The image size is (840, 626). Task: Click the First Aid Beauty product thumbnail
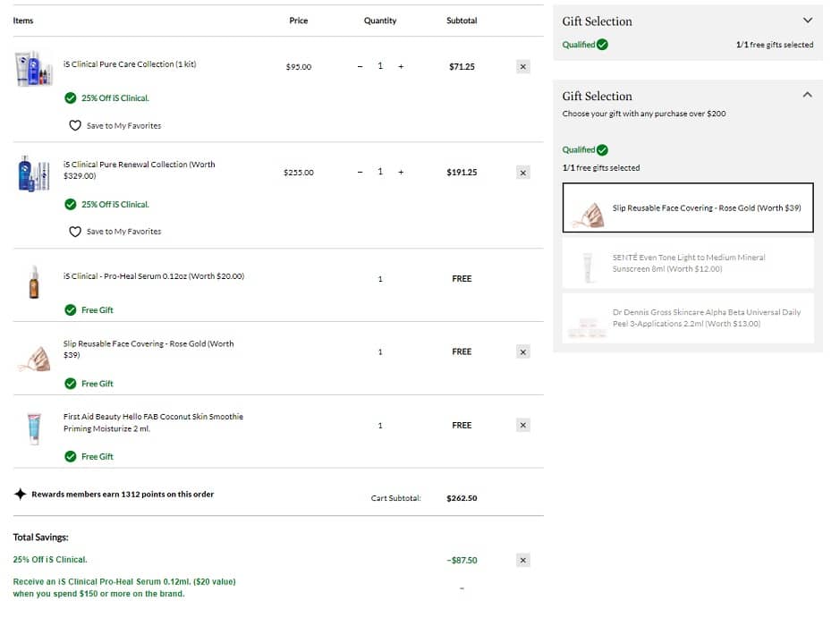(33, 427)
